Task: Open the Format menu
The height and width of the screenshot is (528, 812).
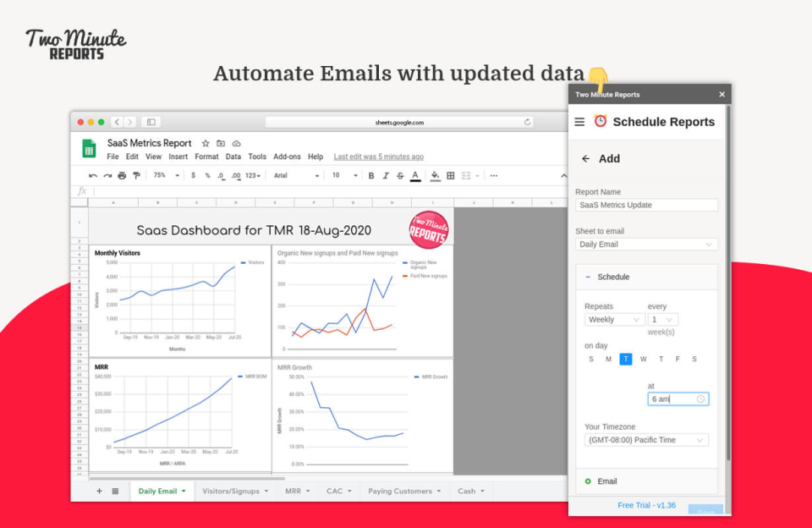Action: pyautogui.click(x=206, y=157)
